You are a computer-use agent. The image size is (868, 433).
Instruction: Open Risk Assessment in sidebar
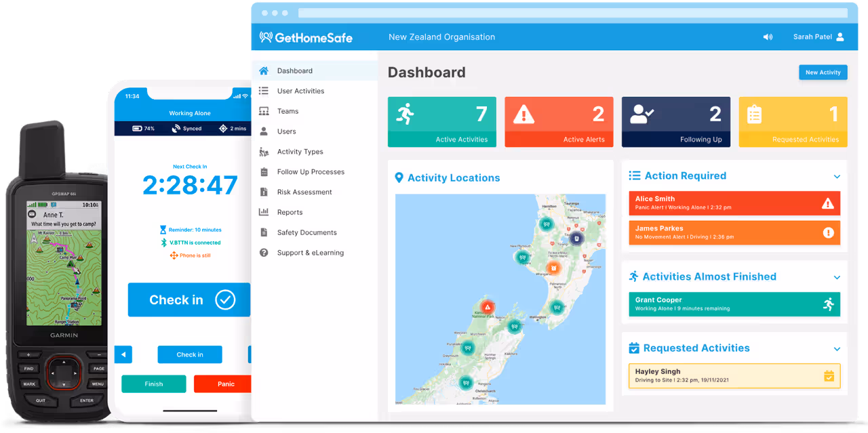tap(304, 192)
